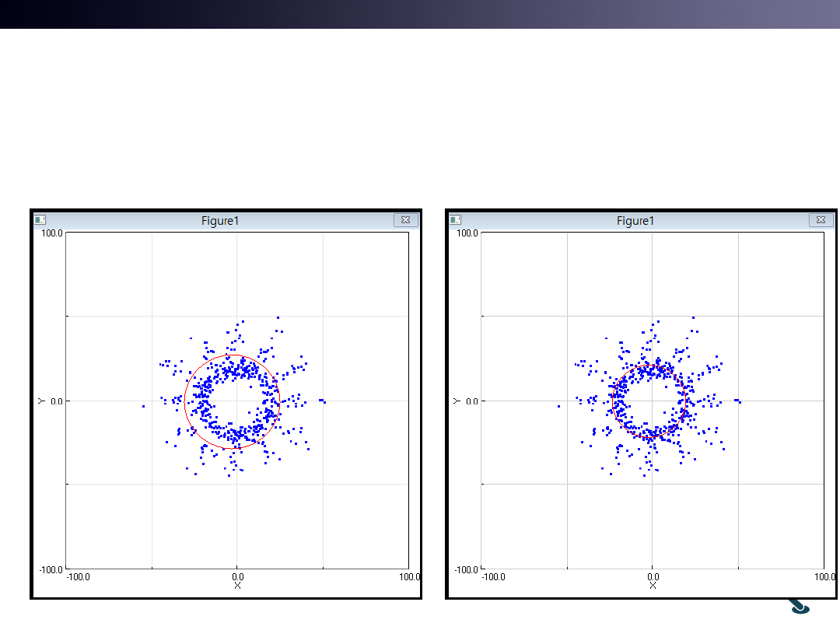Click the top 100.0 Y-axis tick in left plot
Image resolution: width=840 pixels, height=630 pixels.
click(x=53, y=233)
